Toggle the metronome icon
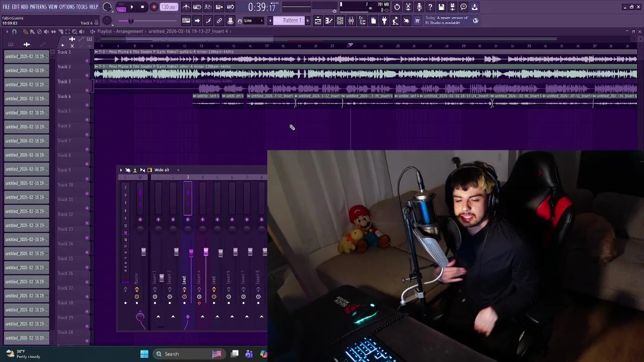This screenshot has width=644, height=362. tap(186, 7)
